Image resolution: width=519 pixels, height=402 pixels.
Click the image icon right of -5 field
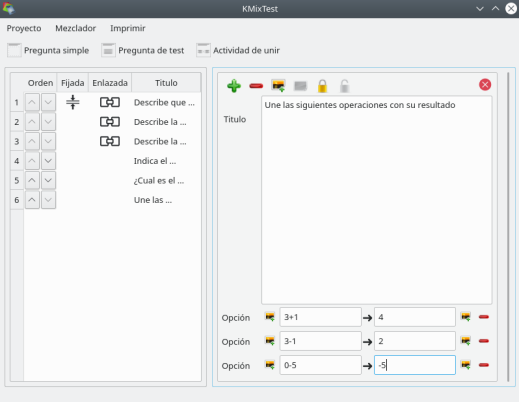[x=465, y=365]
